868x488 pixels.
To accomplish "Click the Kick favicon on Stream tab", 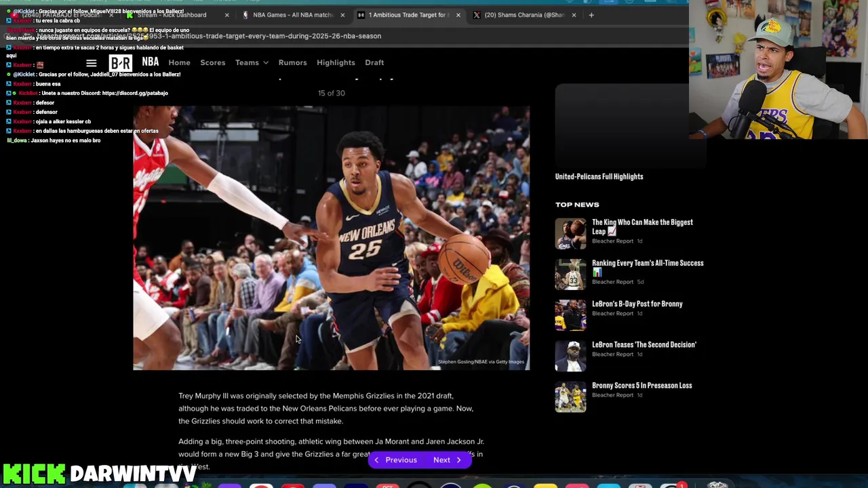I will (x=131, y=15).
